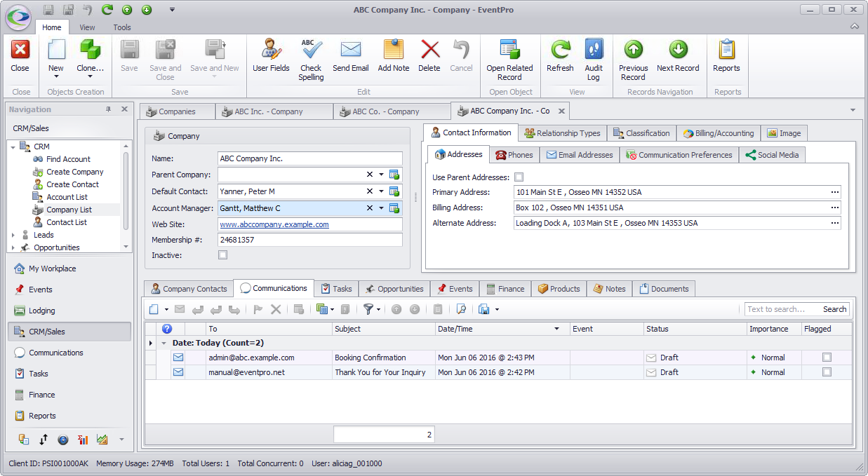Switch to the View ribbon tab
868x476 pixels.
click(x=87, y=27)
